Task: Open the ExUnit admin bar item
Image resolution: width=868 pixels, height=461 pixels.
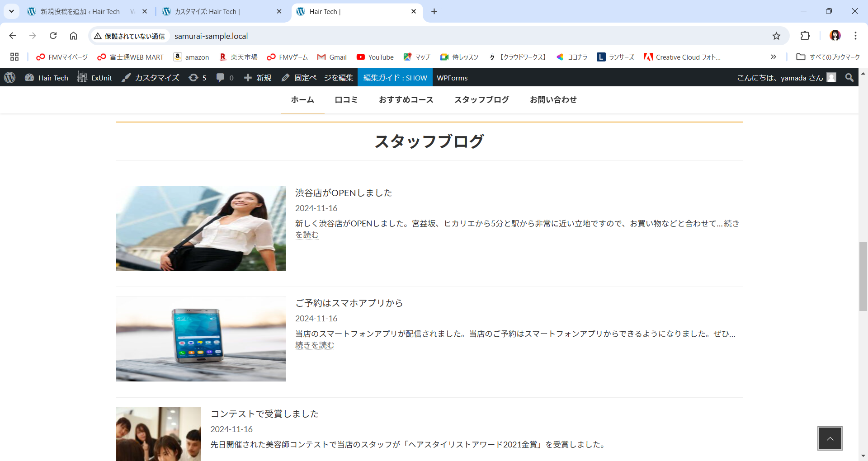Action: point(94,78)
